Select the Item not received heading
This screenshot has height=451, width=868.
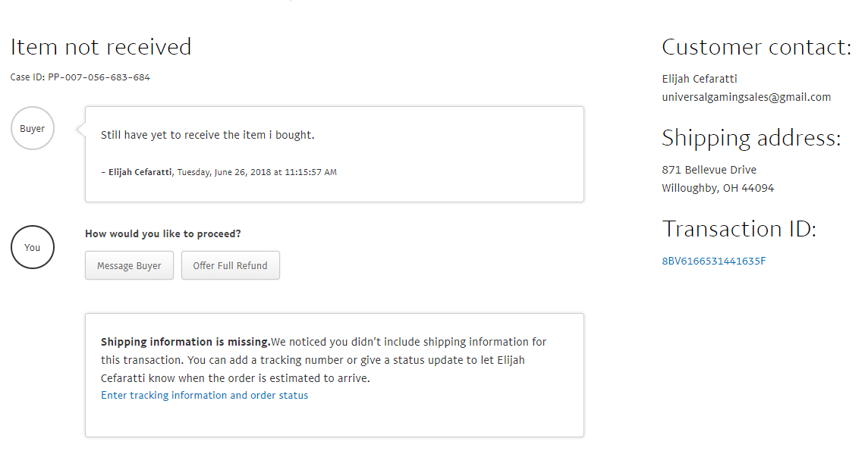(x=101, y=47)
